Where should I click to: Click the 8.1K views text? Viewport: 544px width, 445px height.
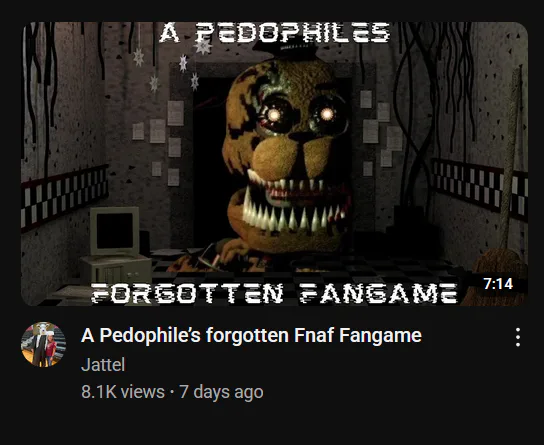pyautogui.click(x=123, y=392)
